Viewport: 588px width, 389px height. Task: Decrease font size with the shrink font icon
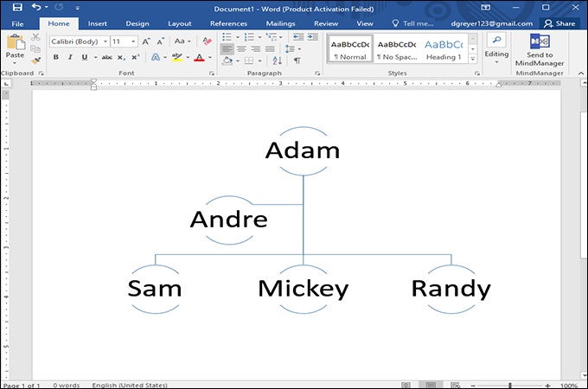[x=160, y=41]
